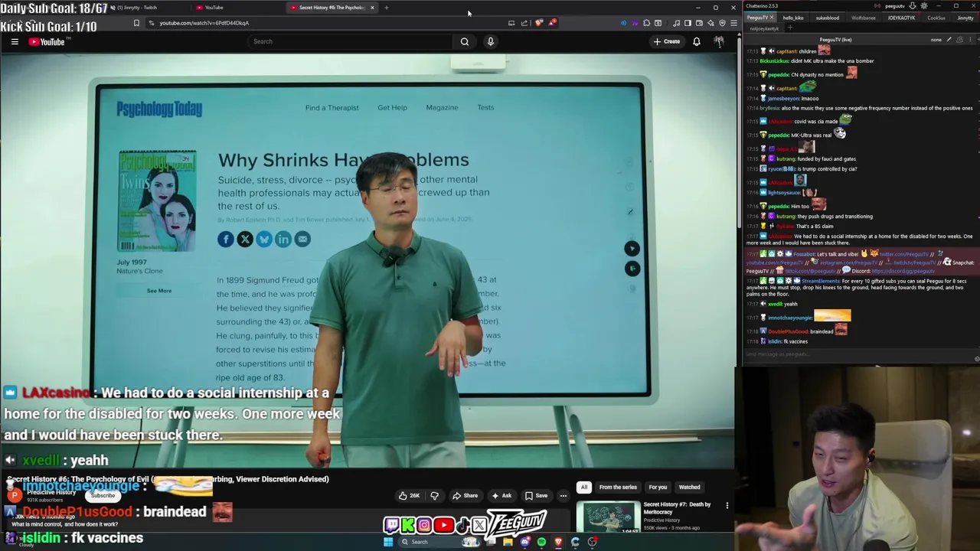The width and height of the screenshot is (980, 551).
Task: Select the From the series chip
Action: click(x=618, y=487)
